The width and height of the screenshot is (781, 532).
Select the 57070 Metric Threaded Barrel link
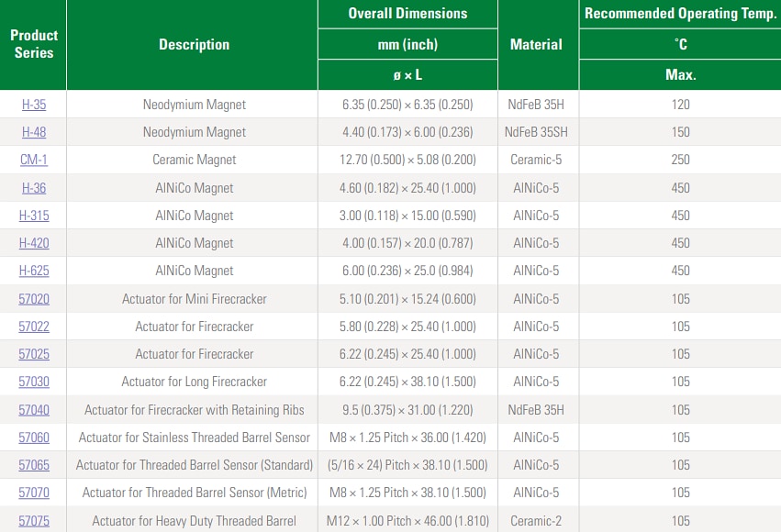click(x=33, y=493)
